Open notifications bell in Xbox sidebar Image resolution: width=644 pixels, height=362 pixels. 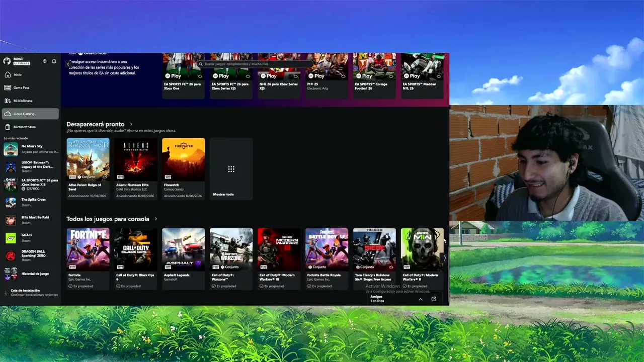(54, 61)
